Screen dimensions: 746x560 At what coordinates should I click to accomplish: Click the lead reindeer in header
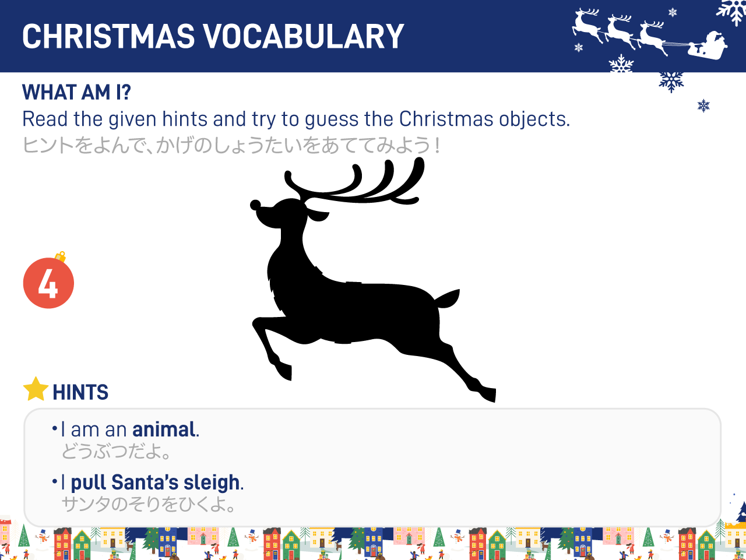tap(587, 25)
